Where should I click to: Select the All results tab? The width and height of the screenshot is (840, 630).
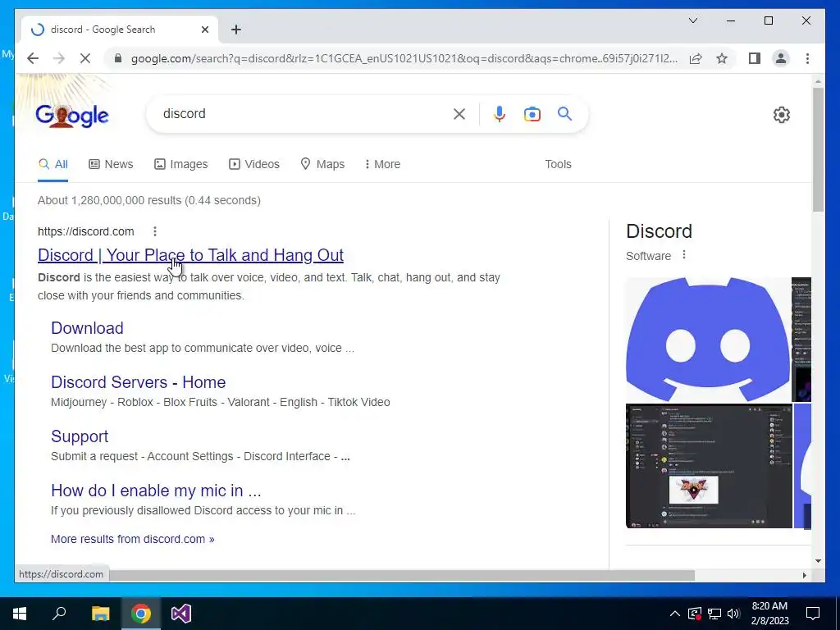tap(53, 164)
